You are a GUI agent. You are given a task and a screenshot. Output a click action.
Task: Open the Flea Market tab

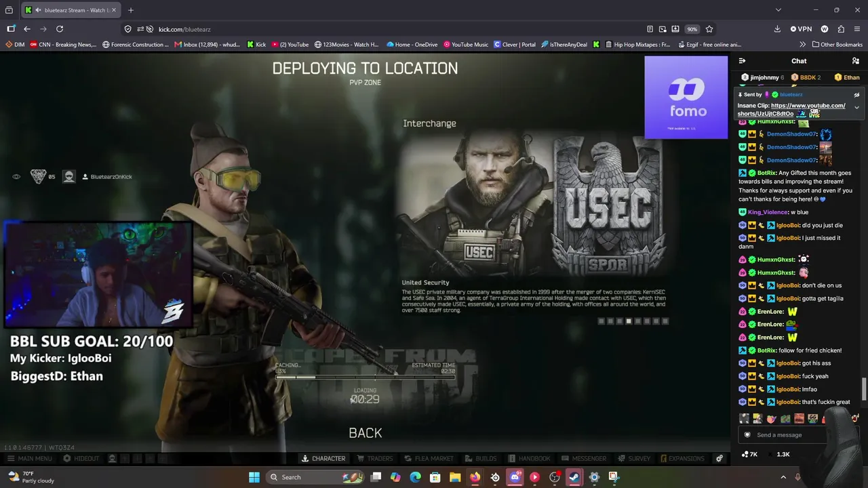pyautogui.click(x=429, y=459)
